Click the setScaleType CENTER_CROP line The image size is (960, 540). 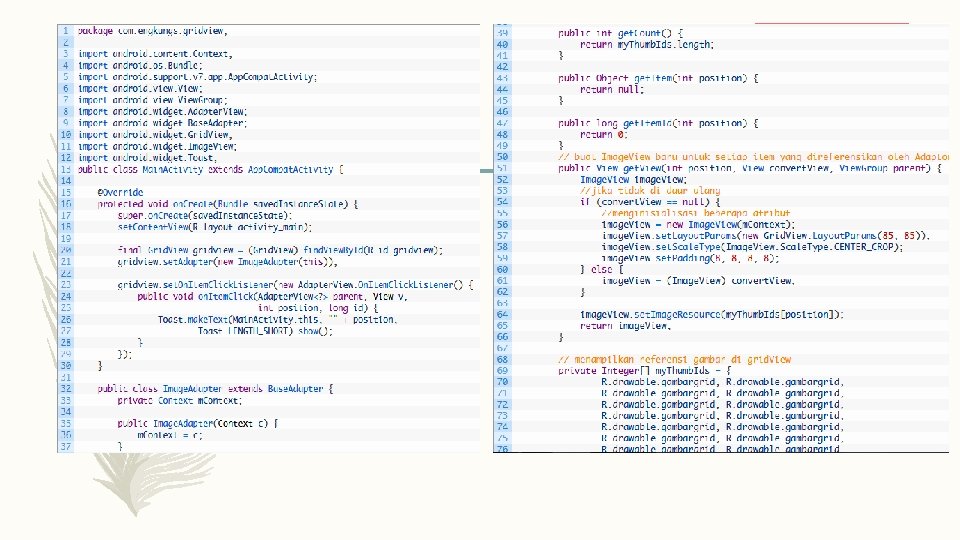click(x=752, y=247)
